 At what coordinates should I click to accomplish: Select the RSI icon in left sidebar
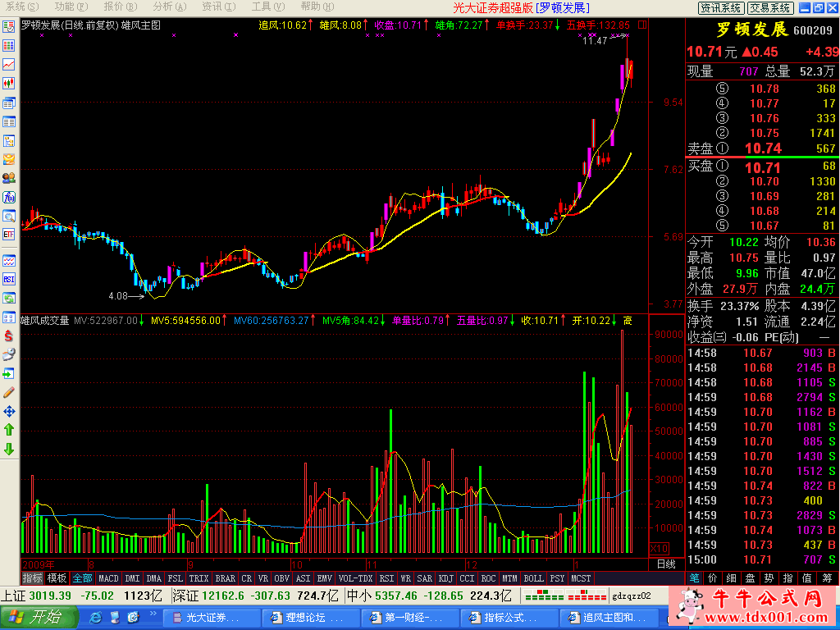(x=8, y=280)
